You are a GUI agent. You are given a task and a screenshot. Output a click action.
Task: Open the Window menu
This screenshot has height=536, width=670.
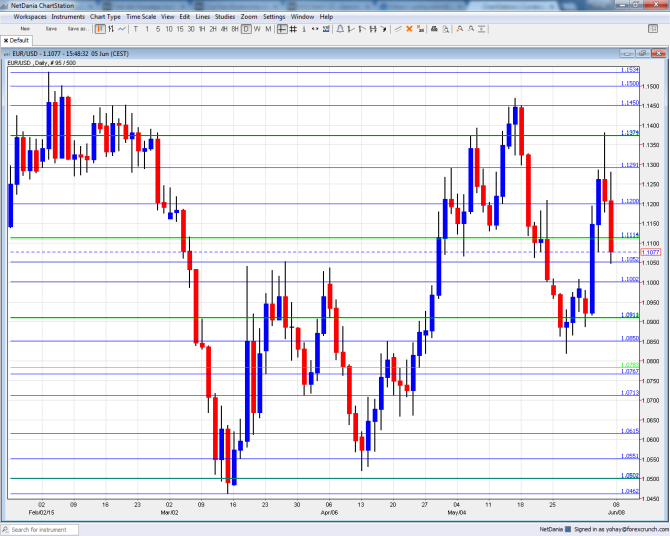pyautogui.click(x=302, y=17)
